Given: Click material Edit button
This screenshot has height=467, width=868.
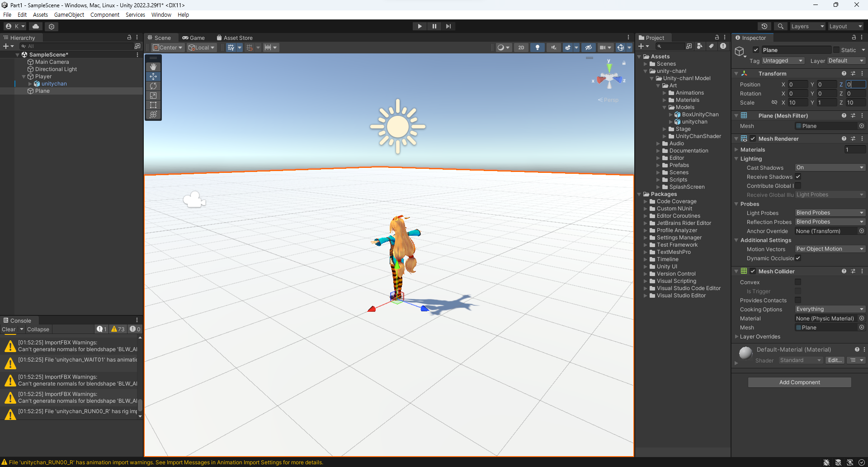Looking at the screenshot, I should click(x=835, y=360).
